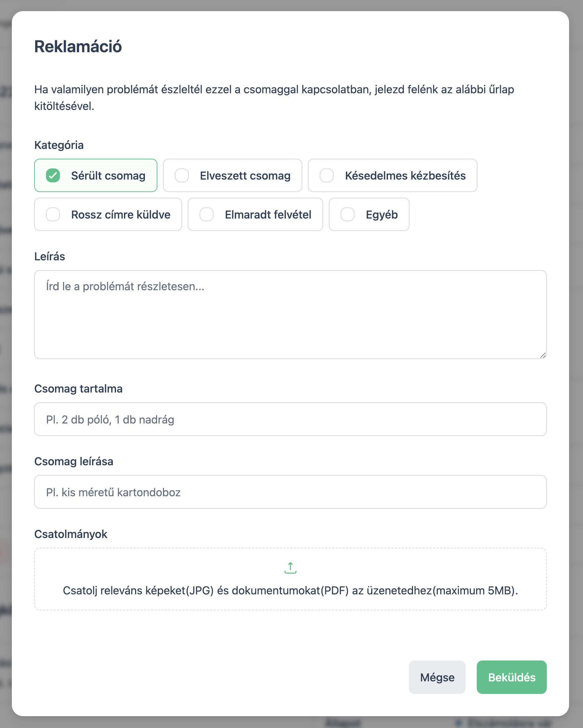Click the Csomag tartalma input field
Image resolution: width=583 pixels, height=728 pixels.
pos(290,419)
